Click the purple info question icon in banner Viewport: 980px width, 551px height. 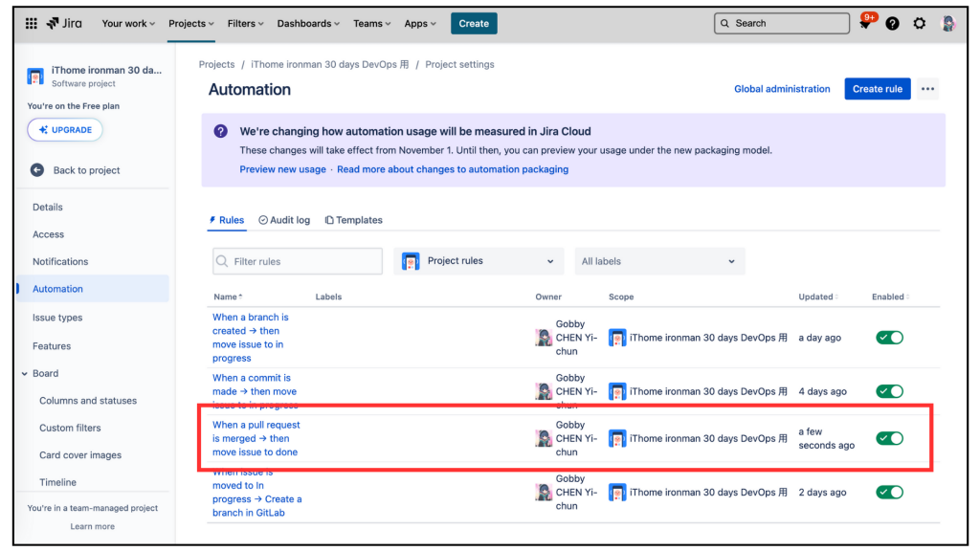click(x=221, y=131)
